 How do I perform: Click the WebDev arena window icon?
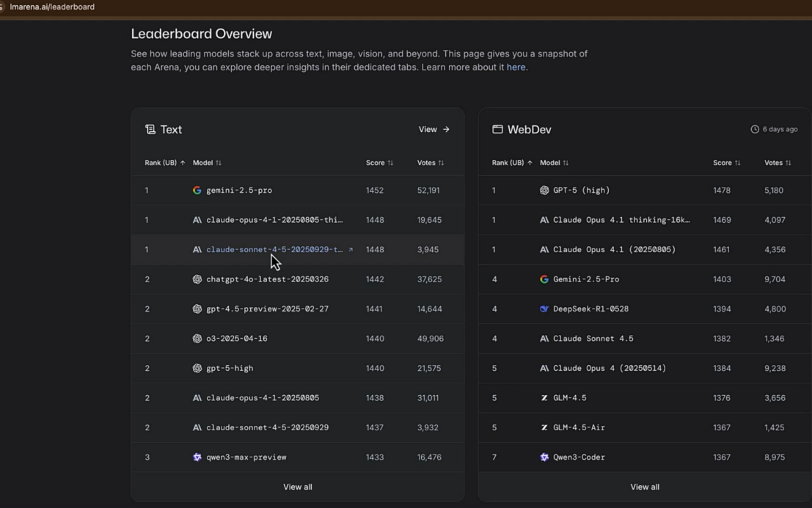(x=497, y=129)
